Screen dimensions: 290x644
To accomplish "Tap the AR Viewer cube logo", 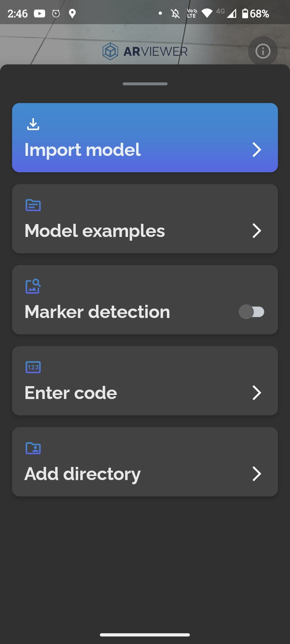I will click(110, 51).
